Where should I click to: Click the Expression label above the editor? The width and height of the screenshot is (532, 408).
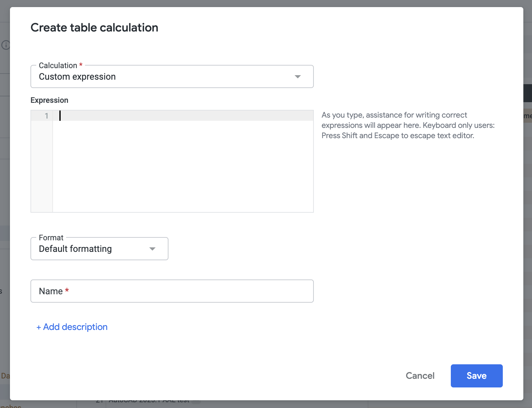pos(49,100)
